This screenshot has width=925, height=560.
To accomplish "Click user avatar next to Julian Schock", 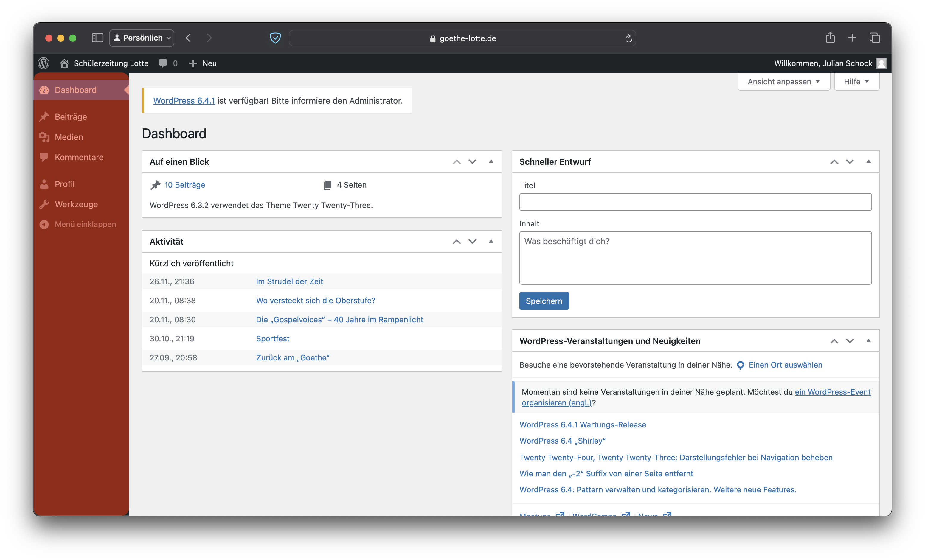I will pos(881,63).
